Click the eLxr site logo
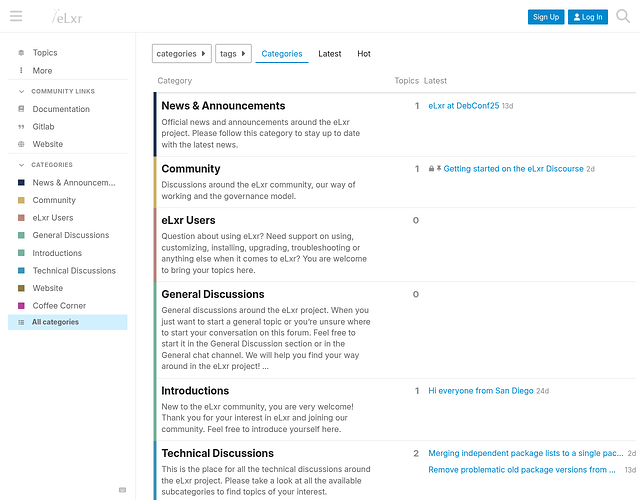This screenshot has width=640, height=500. pyautogui.click(x=68, y=17)
